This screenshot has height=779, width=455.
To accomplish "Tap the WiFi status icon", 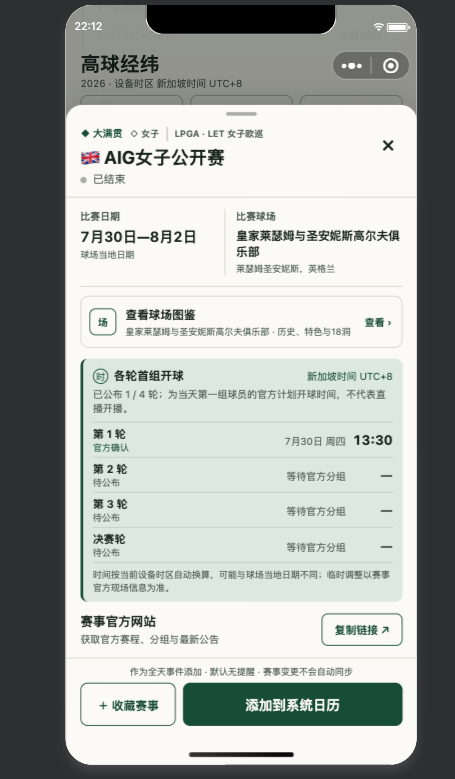I will 379,27.
